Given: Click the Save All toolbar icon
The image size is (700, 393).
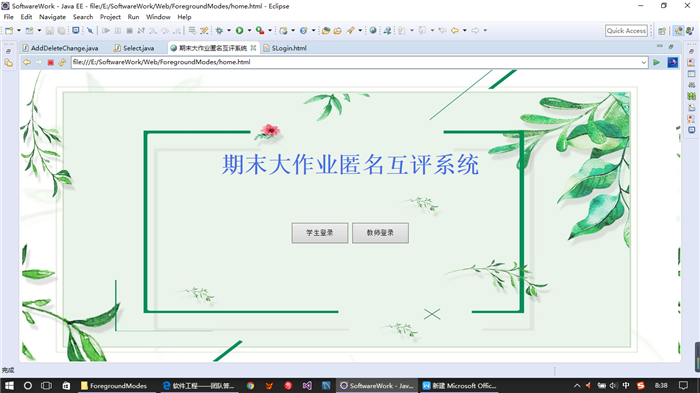Looking at the screenshot, I should point(62,30).
